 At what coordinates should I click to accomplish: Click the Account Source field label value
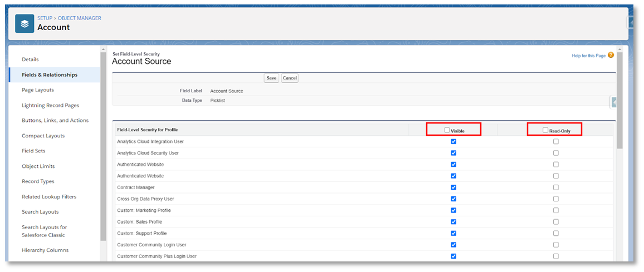(x=227, y=91)
